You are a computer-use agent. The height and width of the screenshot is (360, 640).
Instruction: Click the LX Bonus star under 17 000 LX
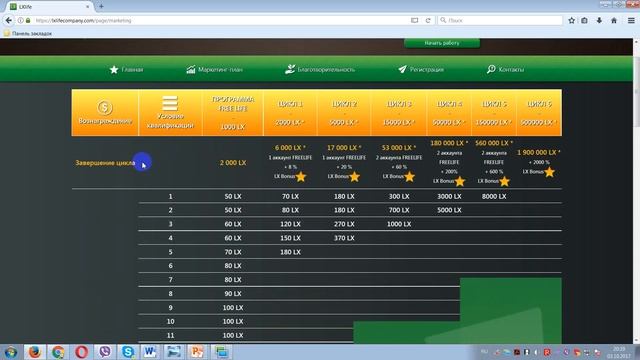point(354,177)
